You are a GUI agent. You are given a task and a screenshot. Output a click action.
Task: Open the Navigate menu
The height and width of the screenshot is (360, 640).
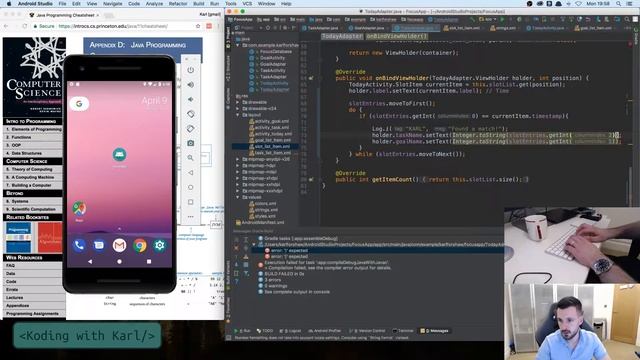coord(112,4)
